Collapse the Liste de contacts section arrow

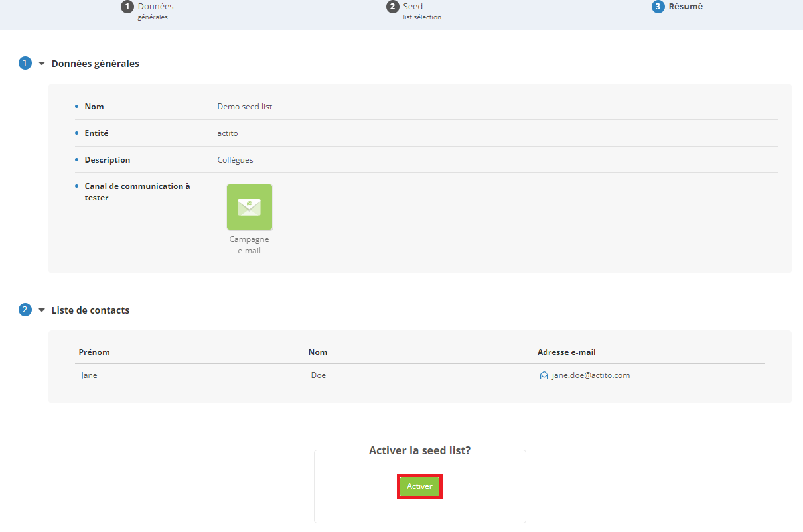(42, 310)
